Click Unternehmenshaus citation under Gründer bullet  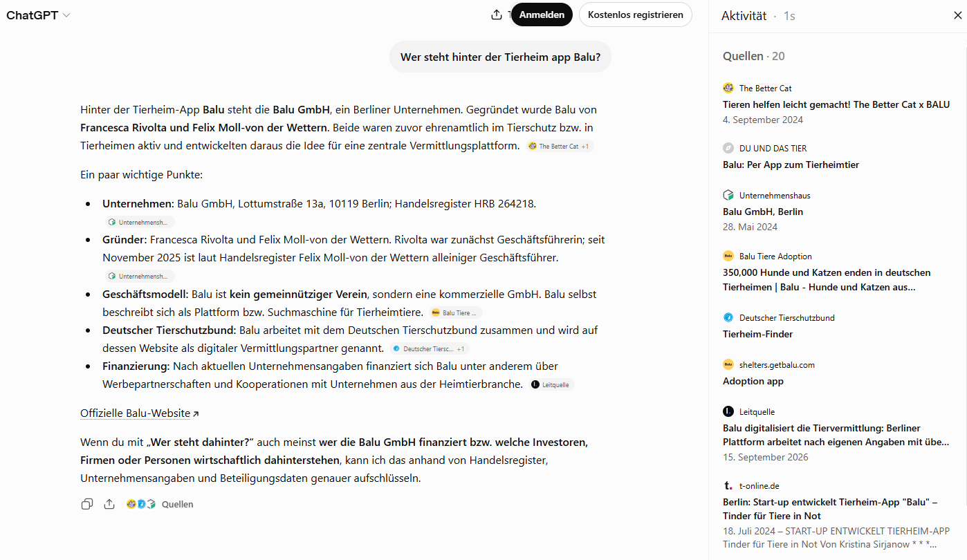[139, 276]
